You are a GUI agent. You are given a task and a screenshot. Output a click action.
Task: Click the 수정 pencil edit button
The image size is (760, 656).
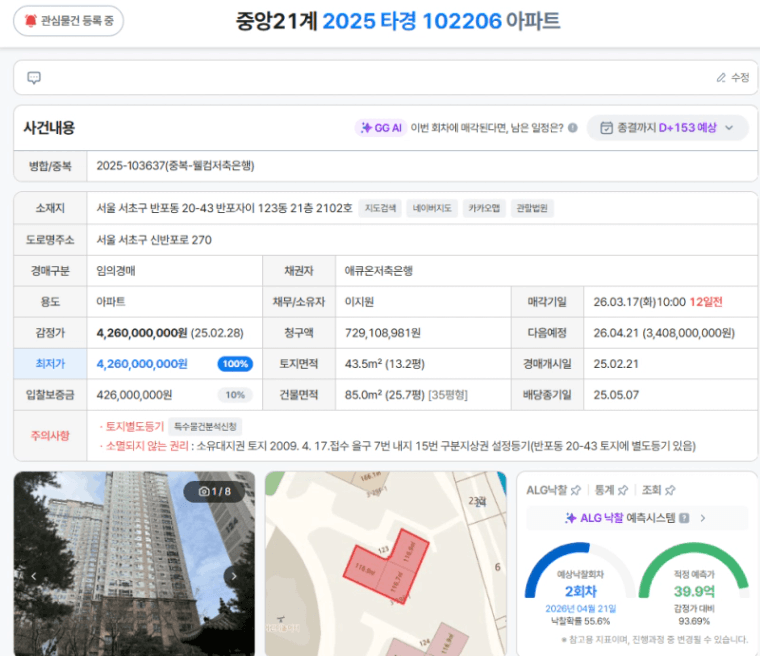(732, 78)
